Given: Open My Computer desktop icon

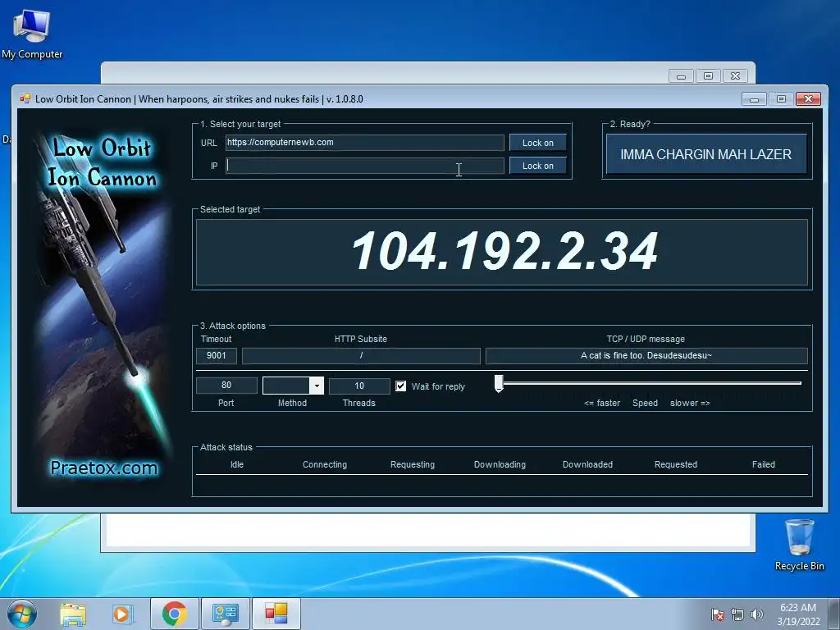Looking at the screenshot, I should coord(32,34).
